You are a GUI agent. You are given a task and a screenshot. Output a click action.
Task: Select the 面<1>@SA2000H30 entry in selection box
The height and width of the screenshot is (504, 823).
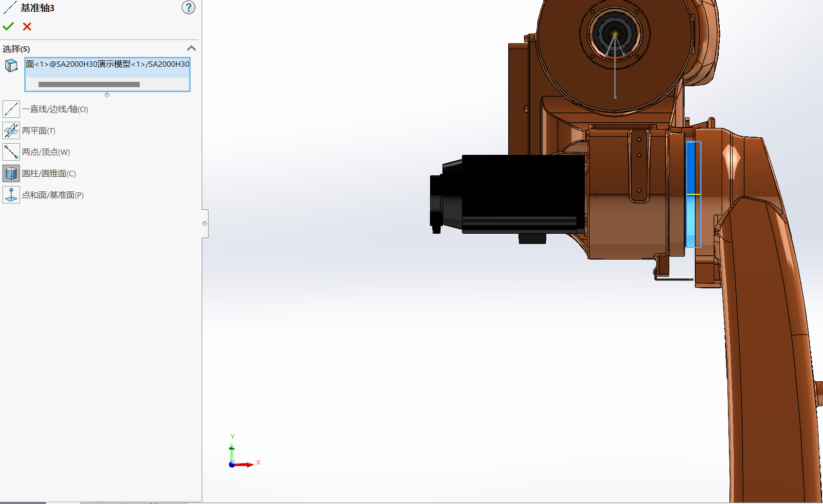click(107, 64)
